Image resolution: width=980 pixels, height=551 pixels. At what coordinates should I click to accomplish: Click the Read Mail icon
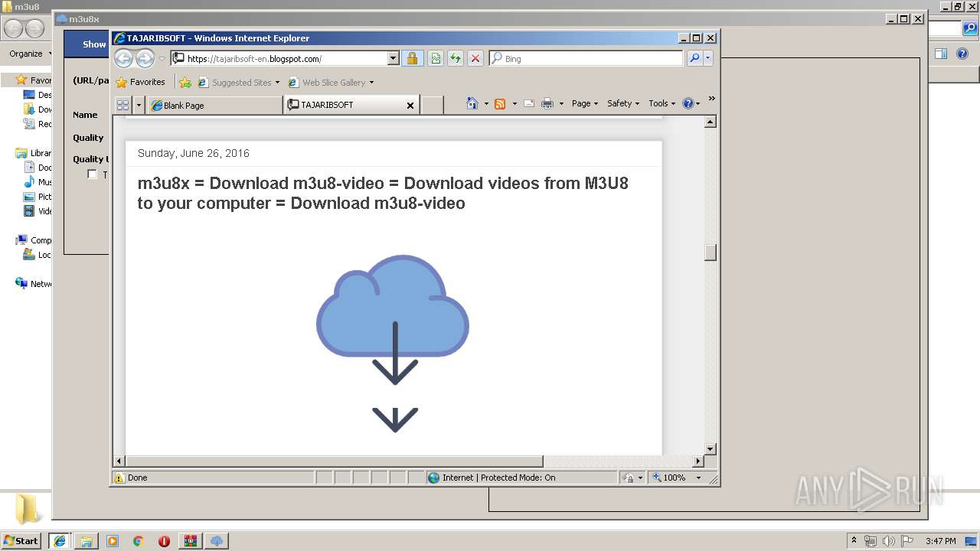pos(529,103)
